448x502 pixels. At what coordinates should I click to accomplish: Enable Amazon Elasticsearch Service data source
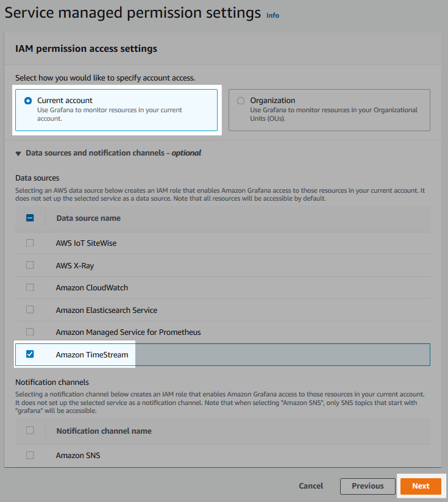pos(30,309)
